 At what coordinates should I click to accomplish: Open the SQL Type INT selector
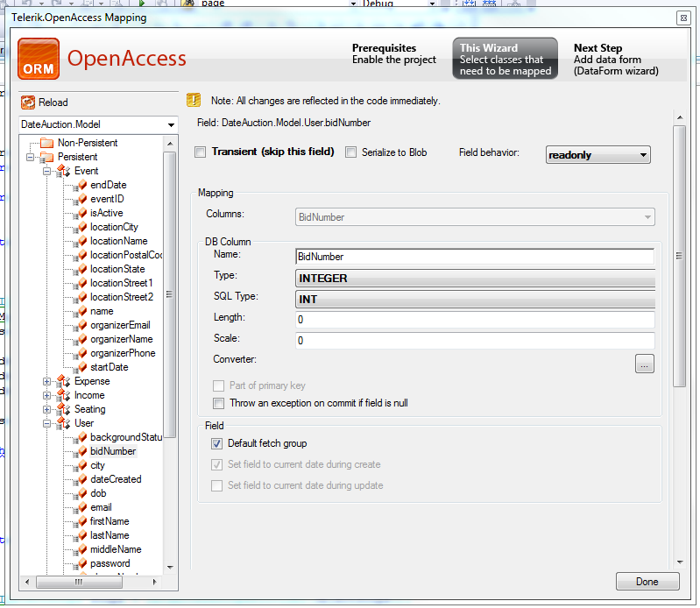pos(475,299)
